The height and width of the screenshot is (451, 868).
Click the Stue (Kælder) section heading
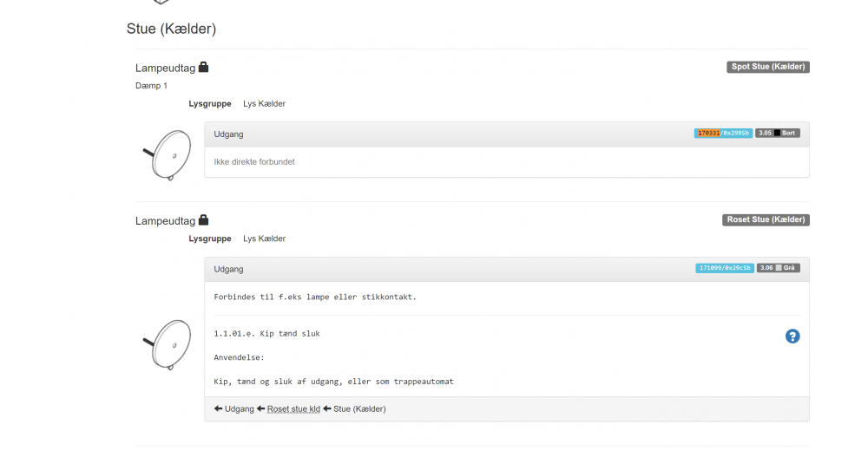pyautogui.click(x=171, y=29)
